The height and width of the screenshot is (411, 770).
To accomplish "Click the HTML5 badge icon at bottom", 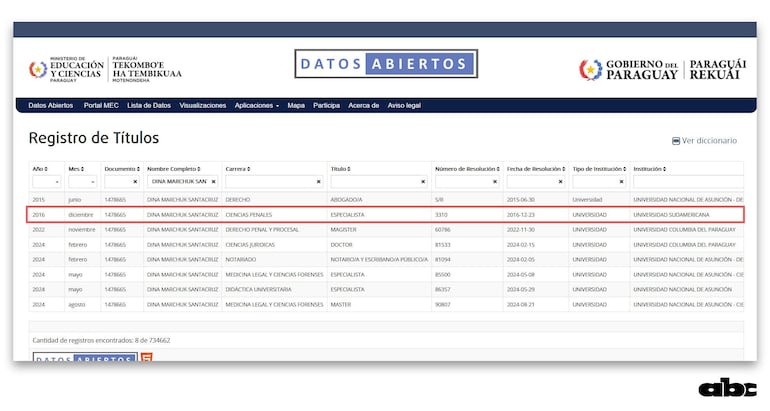I will coord(146,357).
